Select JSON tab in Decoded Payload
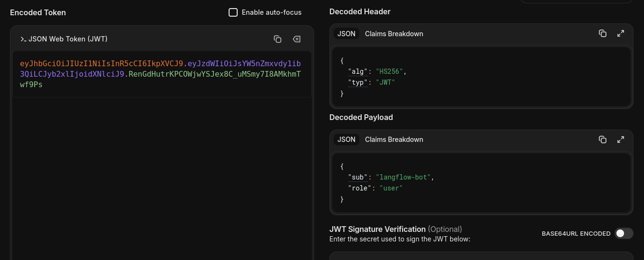The image size is (644, 260). click(346, 140)
